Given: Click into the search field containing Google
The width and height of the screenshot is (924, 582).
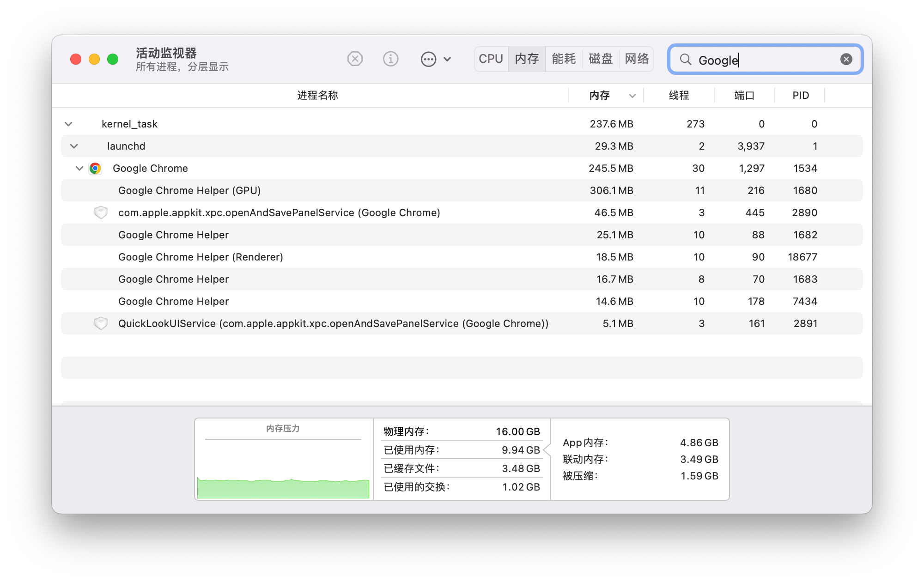Looking at the screenshot, I should (x=766, y=59).
